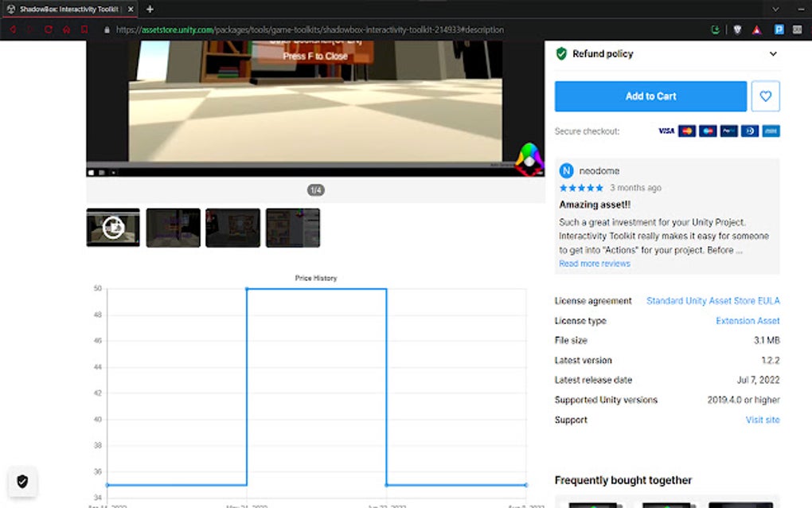Go forward using the browser forward arrow
812x508 pixels.
29,29
